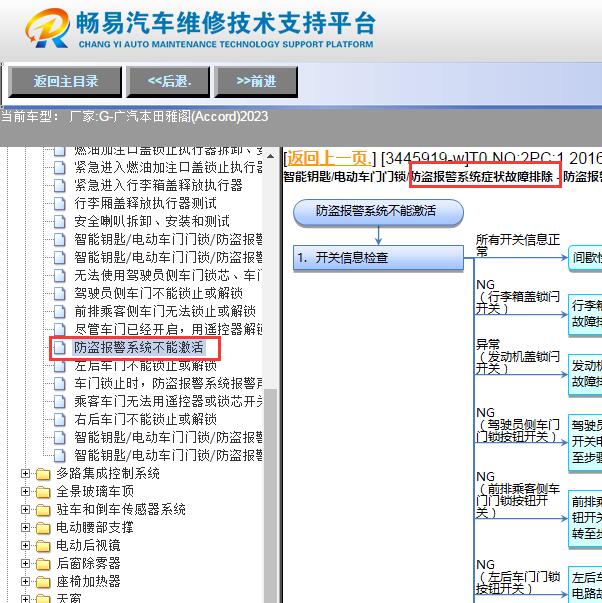Click the 返回主目录 button
Screen dimensions: 602x603
pyautogui.click(x=65, y=82)
